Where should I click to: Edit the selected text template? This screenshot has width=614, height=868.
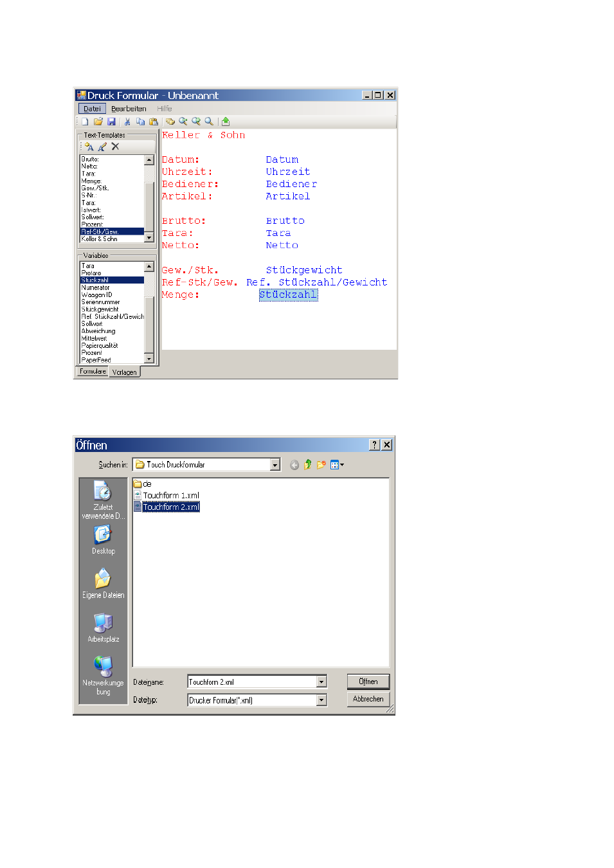102,147
